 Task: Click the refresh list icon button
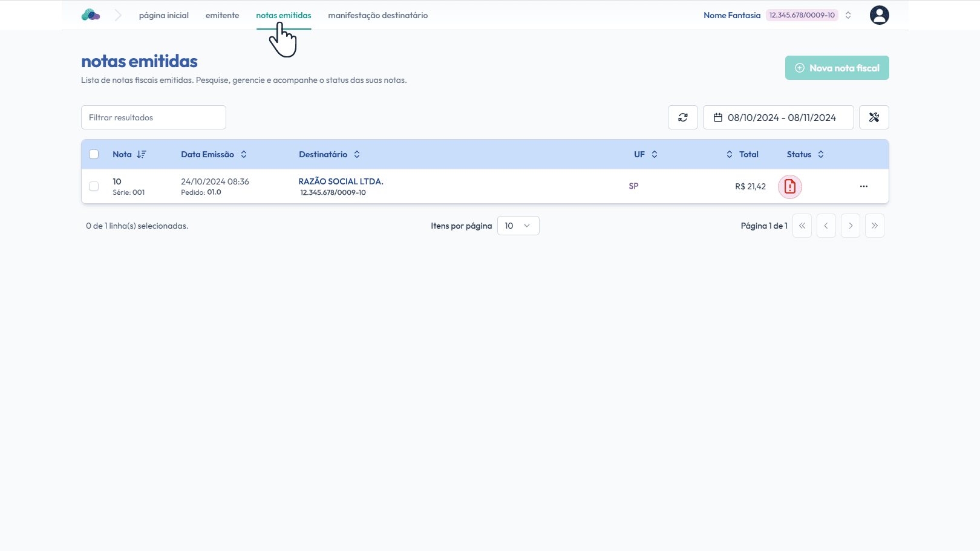[683, 117]
